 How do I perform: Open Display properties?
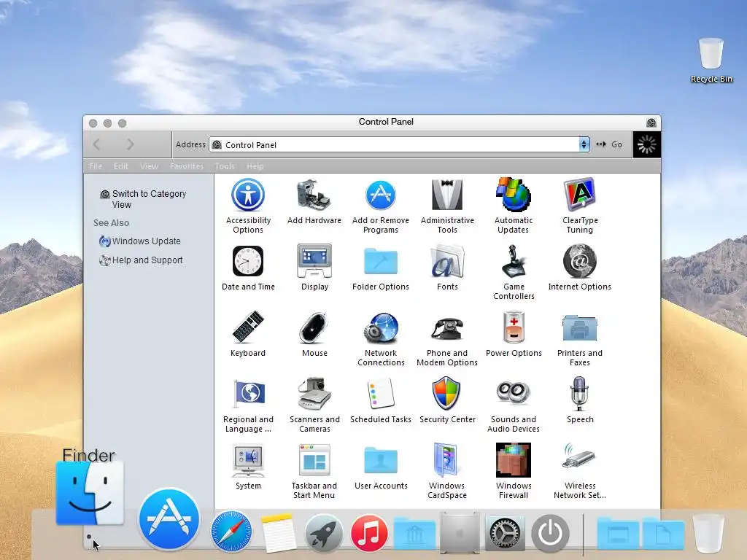[314, 267]
